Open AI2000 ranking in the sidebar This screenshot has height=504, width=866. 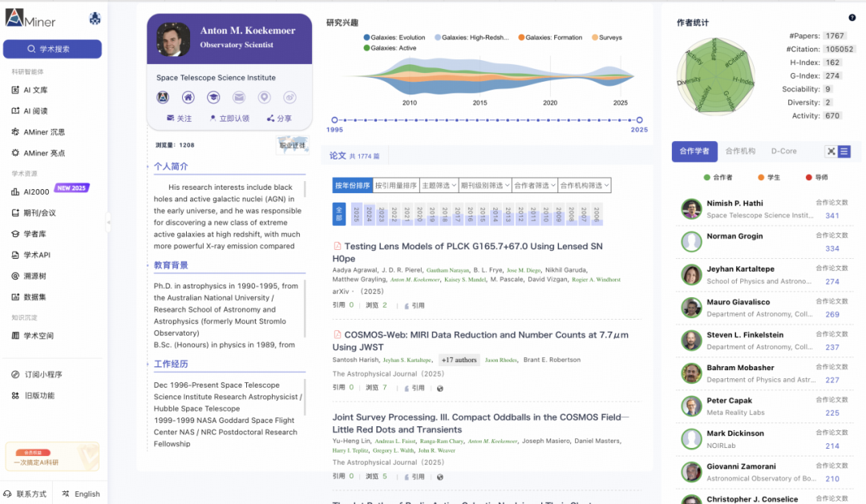pyautogui.click(x=30, y=192)
